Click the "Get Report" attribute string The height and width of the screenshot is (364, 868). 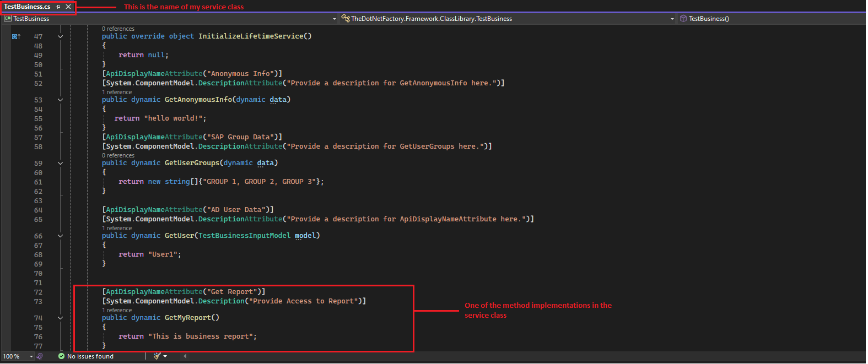[232, 292]
